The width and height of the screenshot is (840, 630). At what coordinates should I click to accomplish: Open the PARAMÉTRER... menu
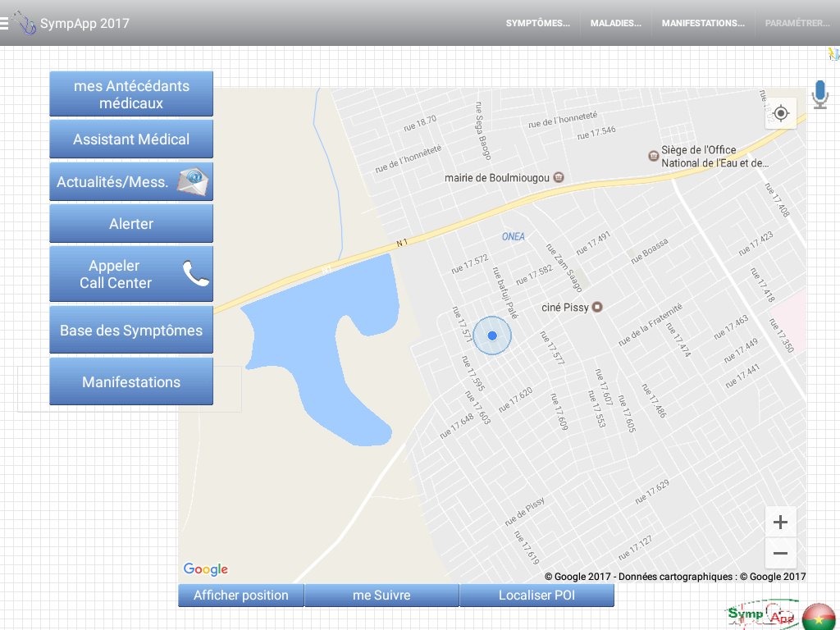pos(797,23)
